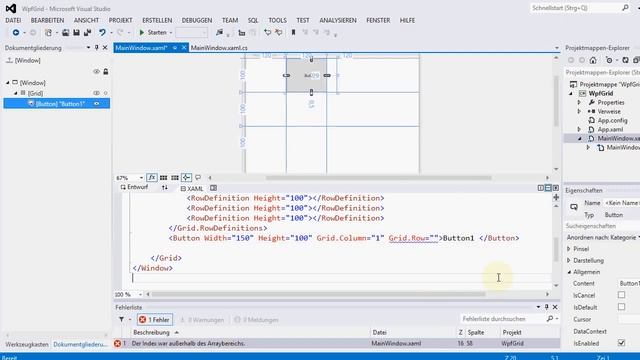This screenshot has height=360, width=640.
Task: Collapse the WpfGrid project node
Action: (x=571, y=93)
